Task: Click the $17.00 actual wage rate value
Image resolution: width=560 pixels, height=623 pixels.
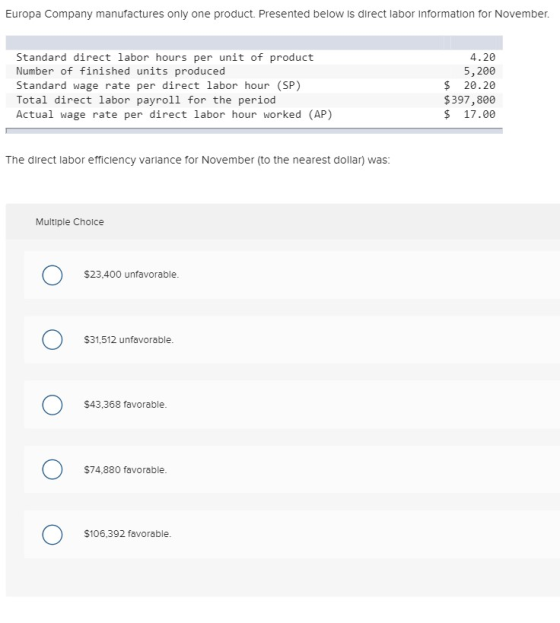Action: click(x=469, y=114)
